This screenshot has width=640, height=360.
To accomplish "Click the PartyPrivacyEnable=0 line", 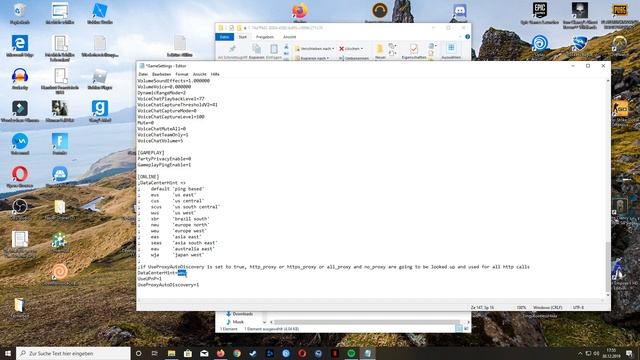I will 164,159.
